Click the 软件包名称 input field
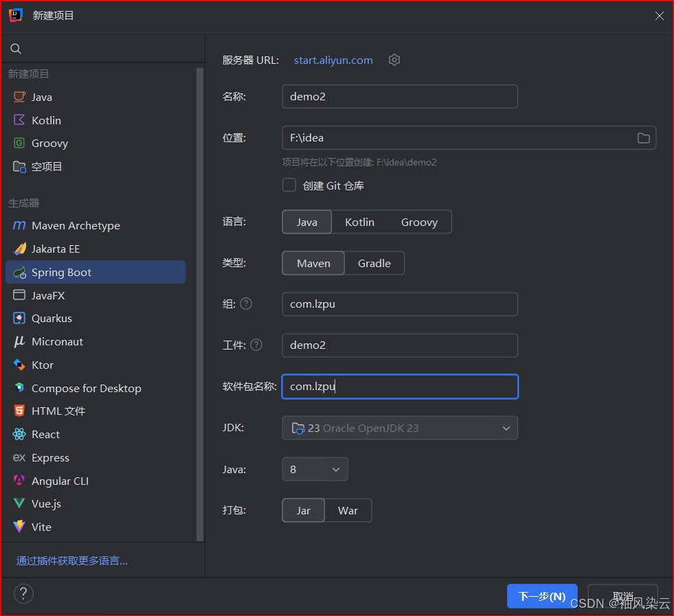Screen dimensions: 674x616 pos(400,387)
